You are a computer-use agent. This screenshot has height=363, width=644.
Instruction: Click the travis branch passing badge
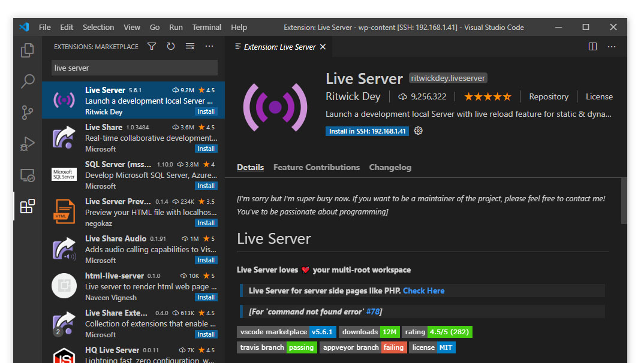277,347
